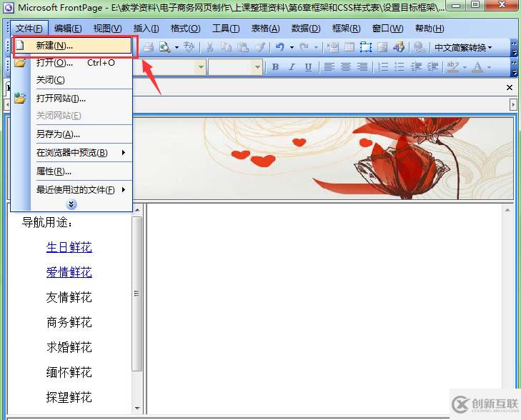The image size is (521, 420).
Task: Click the Drawing toolbar icon
Action: coord(399,47)
